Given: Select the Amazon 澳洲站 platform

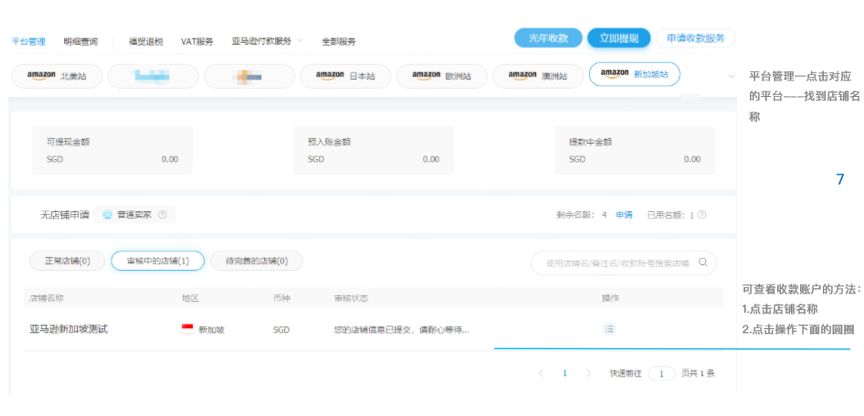Looking at the screenshot, I should pos(538,76).
